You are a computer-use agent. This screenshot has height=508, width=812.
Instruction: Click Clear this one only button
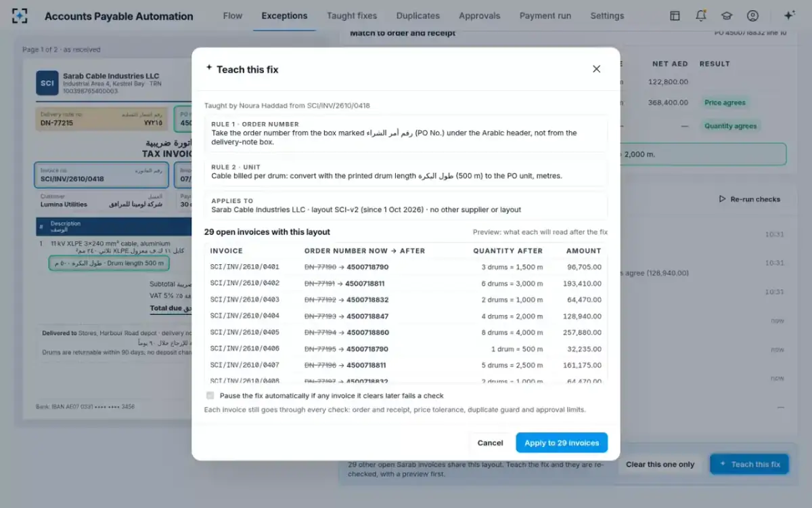click(660, 465)
